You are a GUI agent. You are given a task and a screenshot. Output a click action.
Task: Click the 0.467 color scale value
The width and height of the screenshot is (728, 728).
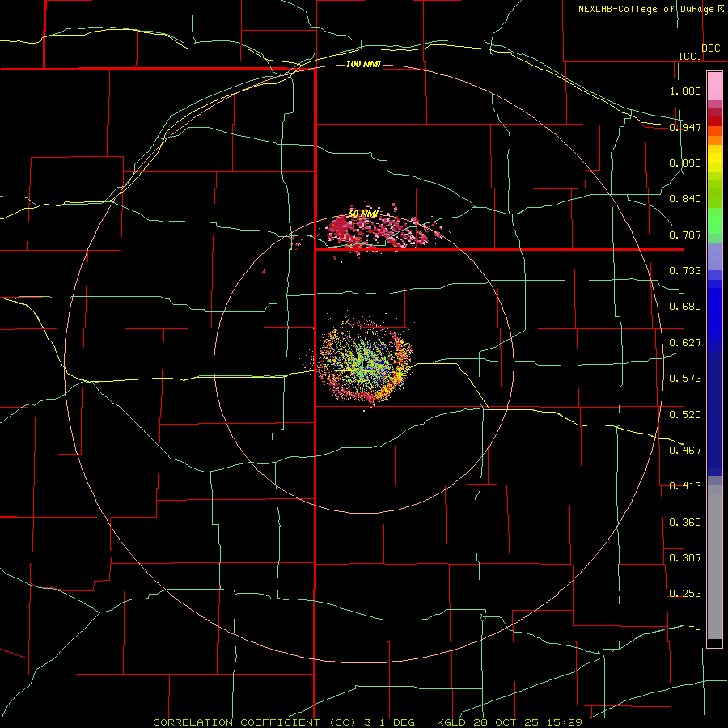685,450
